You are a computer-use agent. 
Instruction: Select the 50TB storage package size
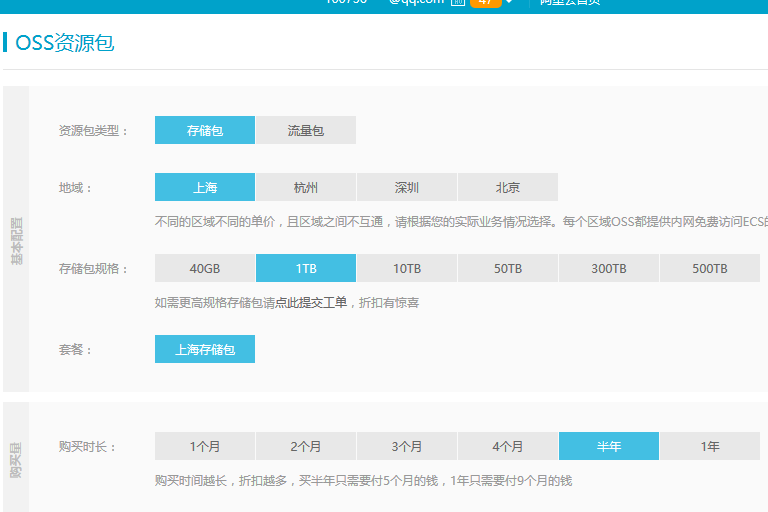tap(508, 268)
